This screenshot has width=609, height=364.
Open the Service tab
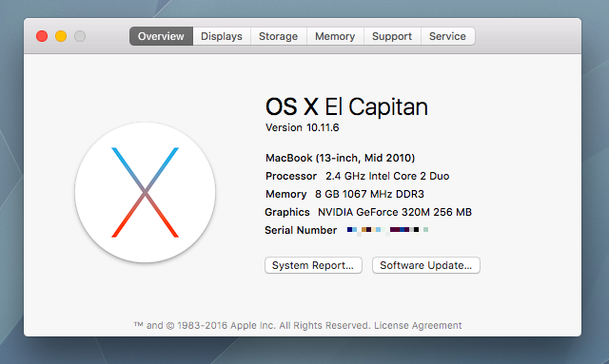tap(447, 36)
